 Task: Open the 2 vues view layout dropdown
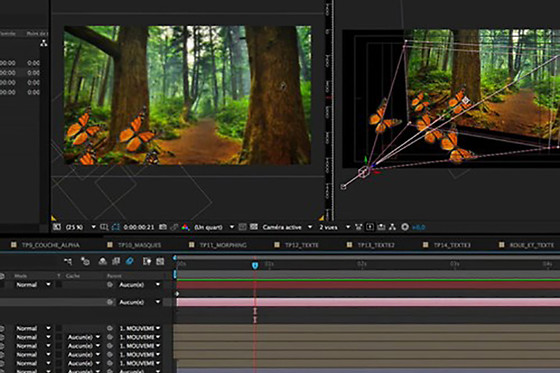point(334,227)
